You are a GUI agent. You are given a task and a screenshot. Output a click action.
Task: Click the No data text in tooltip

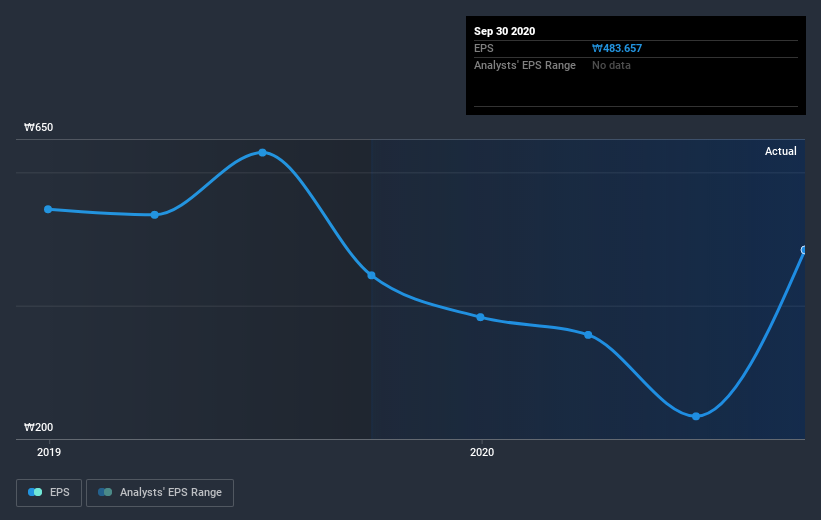point(611,65)
